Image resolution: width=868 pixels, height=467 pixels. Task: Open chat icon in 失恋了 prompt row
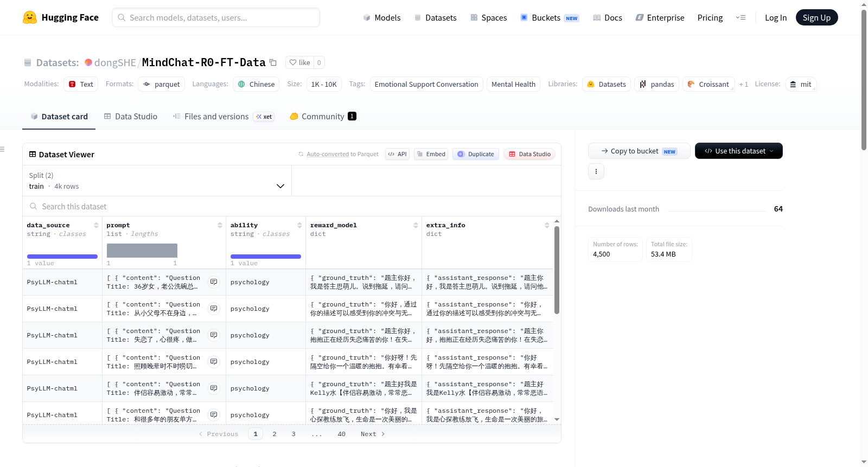(x=214, y=335)
